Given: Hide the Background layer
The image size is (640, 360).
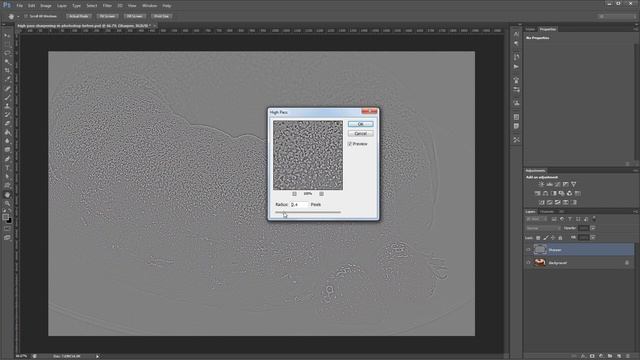Looking at the screenshot, I should 529,263.
